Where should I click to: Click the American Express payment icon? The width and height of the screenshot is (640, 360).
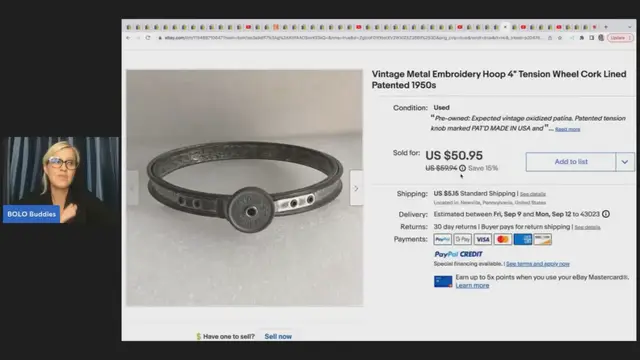(522, 239)
